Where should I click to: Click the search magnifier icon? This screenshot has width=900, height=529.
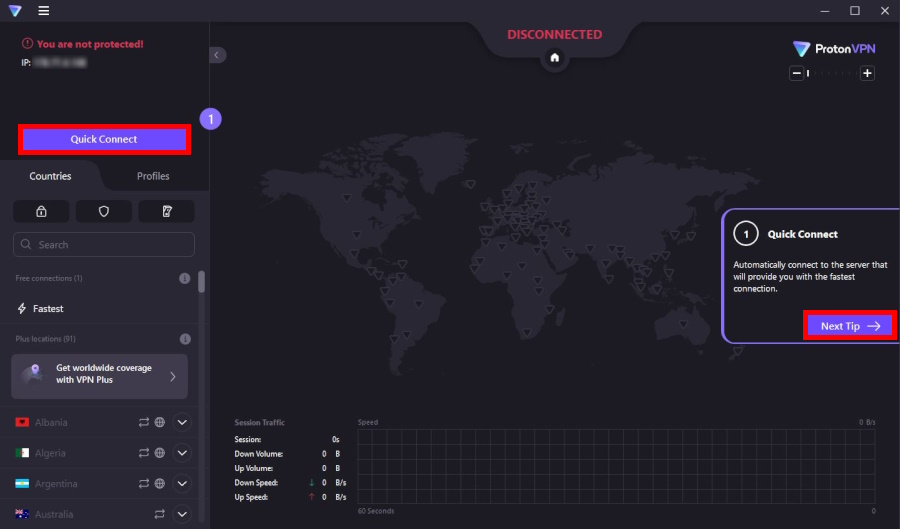(26, 244)
